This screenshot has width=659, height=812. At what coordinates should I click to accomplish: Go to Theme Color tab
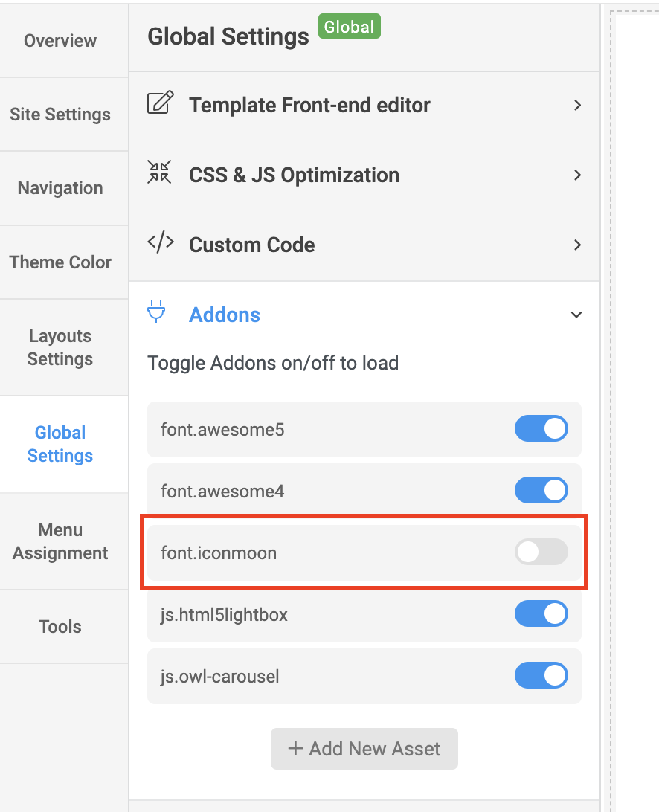pos(60,262)
